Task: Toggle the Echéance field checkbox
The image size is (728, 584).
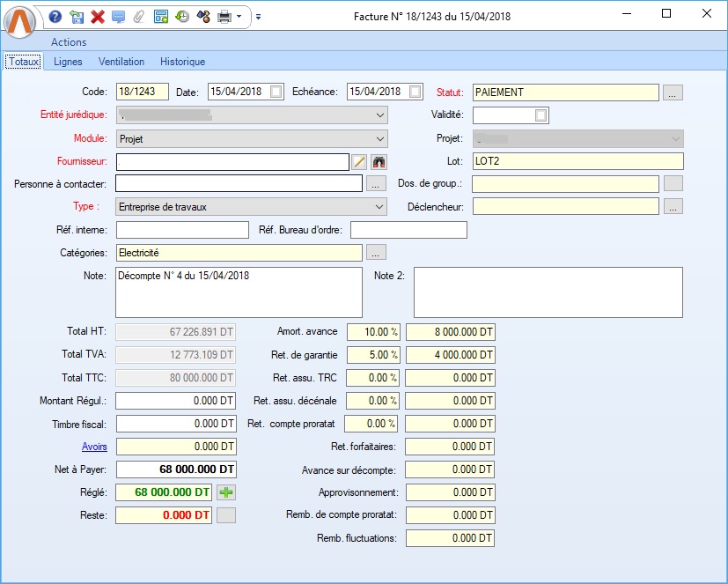Action: 415,92
